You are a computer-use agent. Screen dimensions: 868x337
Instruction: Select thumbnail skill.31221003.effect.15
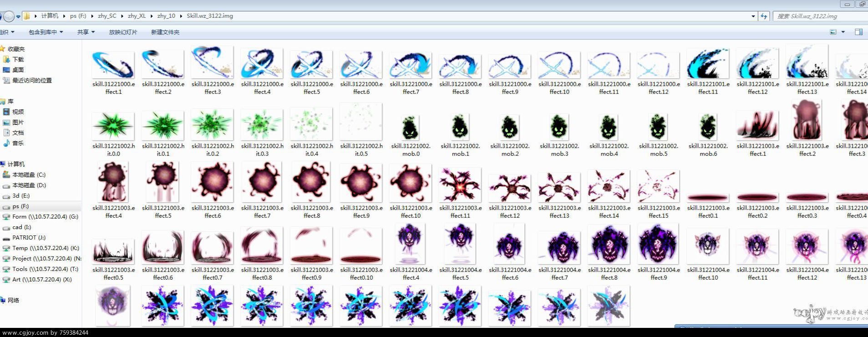659,186
